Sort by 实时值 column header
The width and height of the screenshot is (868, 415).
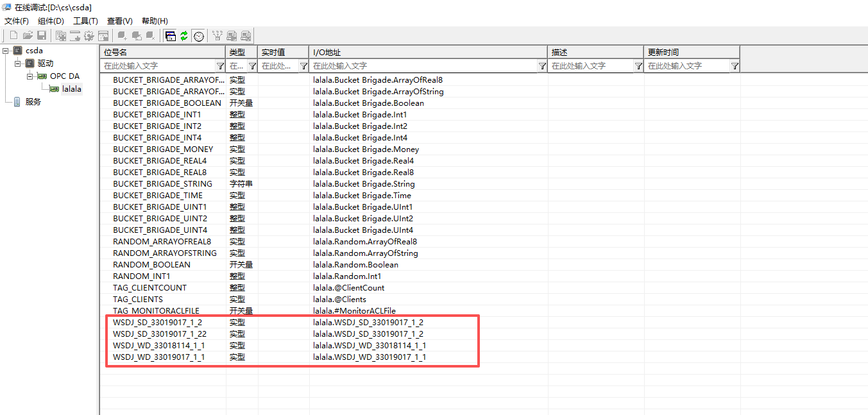[x=284, y=53]
